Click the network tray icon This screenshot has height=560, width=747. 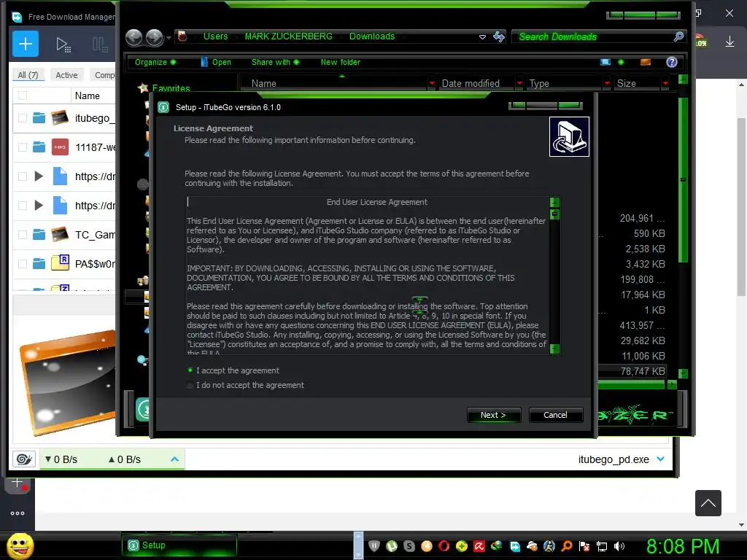[602, 546]
